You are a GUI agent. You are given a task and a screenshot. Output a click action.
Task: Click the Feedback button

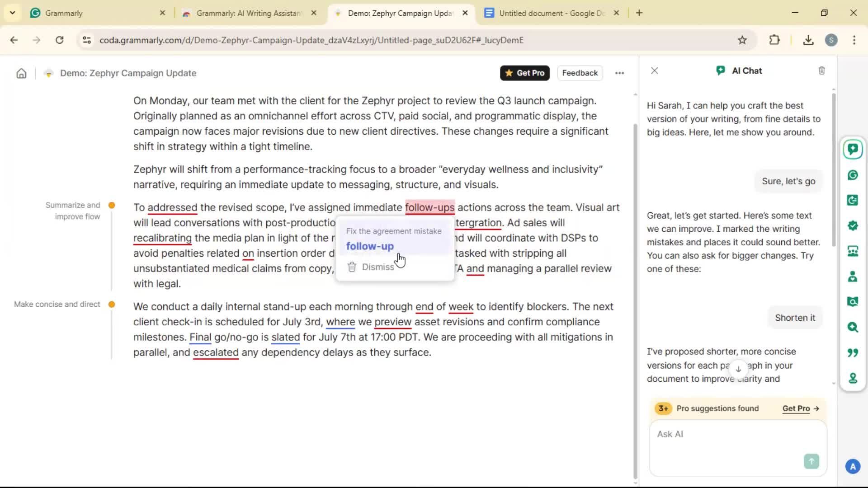coord(580,73)
